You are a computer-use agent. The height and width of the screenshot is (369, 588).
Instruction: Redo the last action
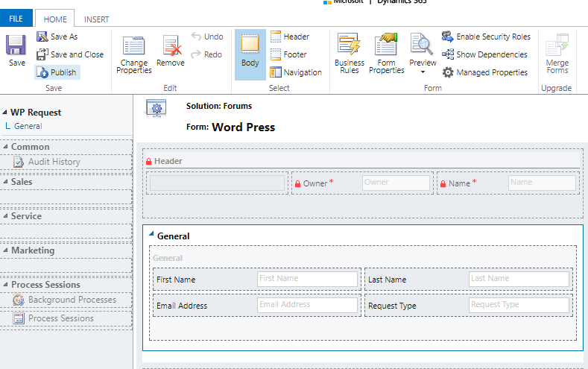[206, 54]
